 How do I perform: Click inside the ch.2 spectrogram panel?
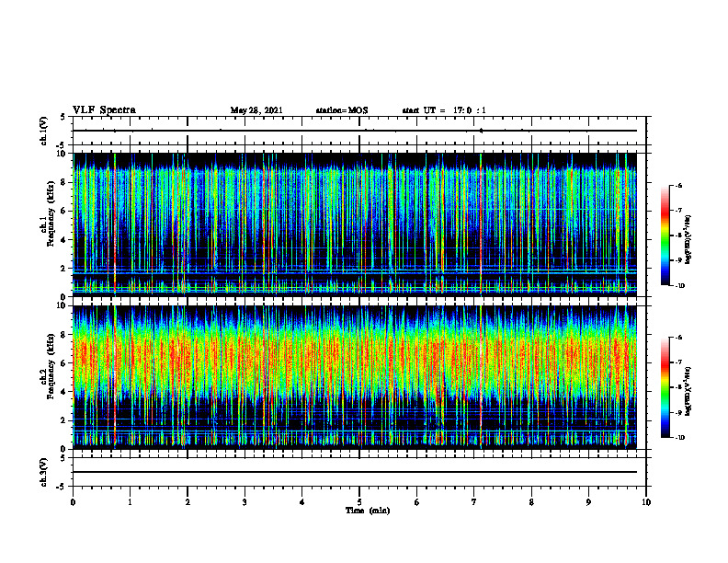[355, 377]
